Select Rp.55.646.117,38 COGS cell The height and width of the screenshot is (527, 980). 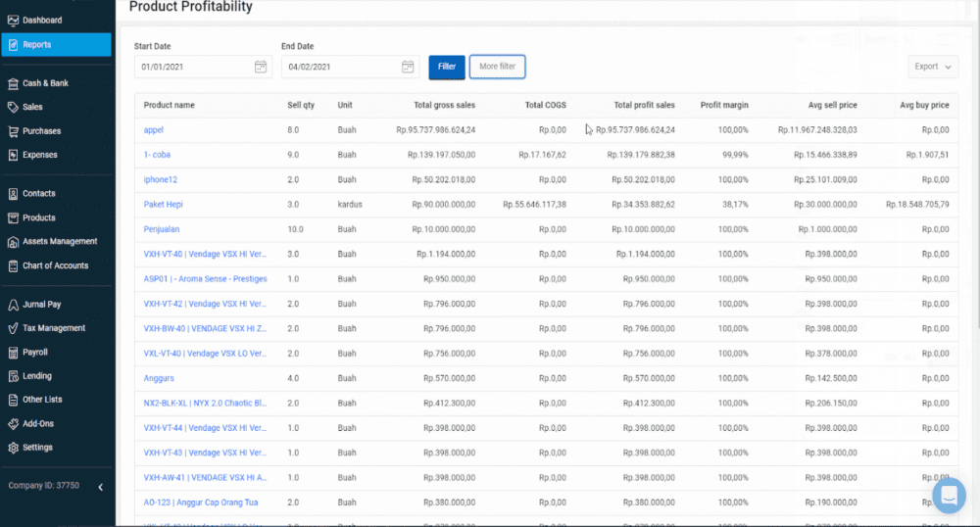pos(534,204)
